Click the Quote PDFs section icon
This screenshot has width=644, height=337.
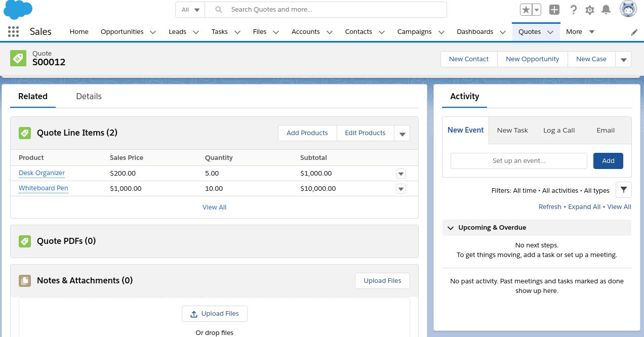click(x=25, y=241)
